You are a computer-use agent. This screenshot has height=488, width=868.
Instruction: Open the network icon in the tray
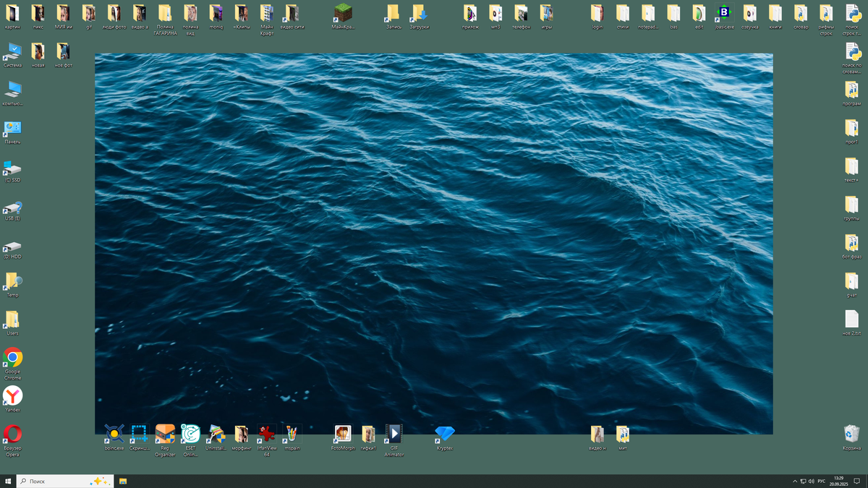804,481
